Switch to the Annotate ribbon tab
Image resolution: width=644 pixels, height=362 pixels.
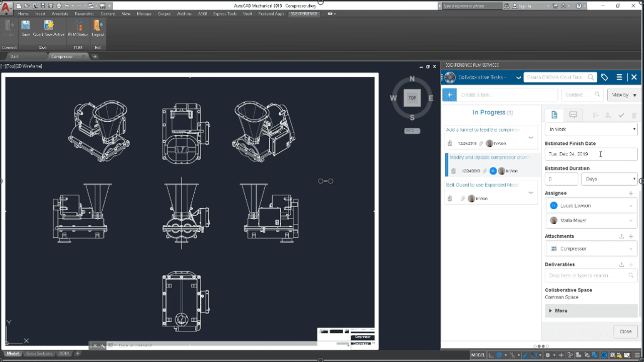pyautogui.click(x=60, y=14)
